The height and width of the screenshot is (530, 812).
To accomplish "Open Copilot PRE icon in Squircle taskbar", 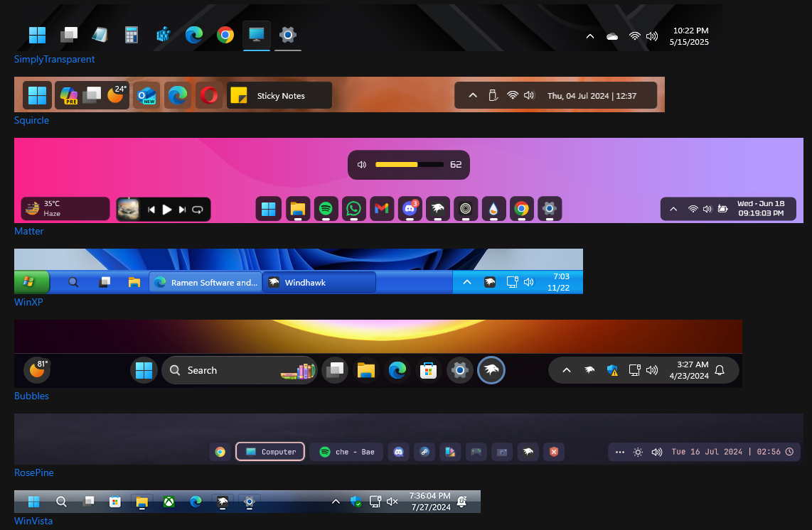I will tap(69, 95).
